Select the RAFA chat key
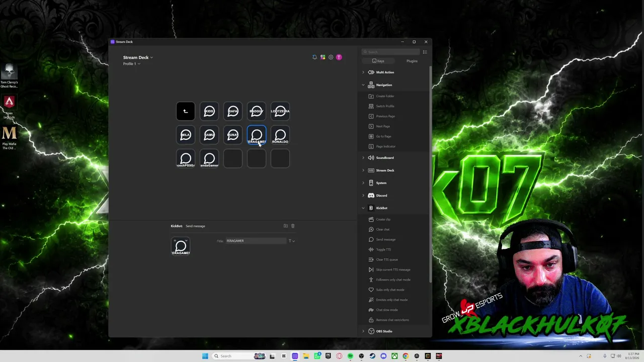The image size is (644, 362). tap(233, 111)
